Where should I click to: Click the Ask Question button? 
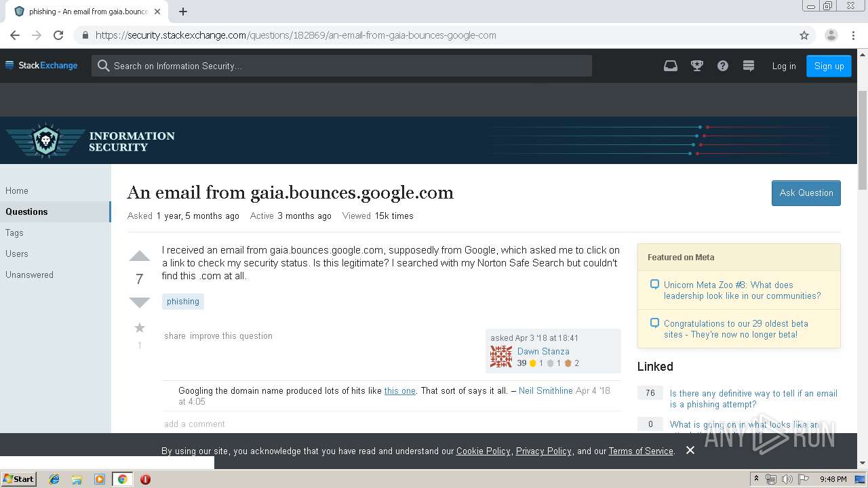point(806,192)
